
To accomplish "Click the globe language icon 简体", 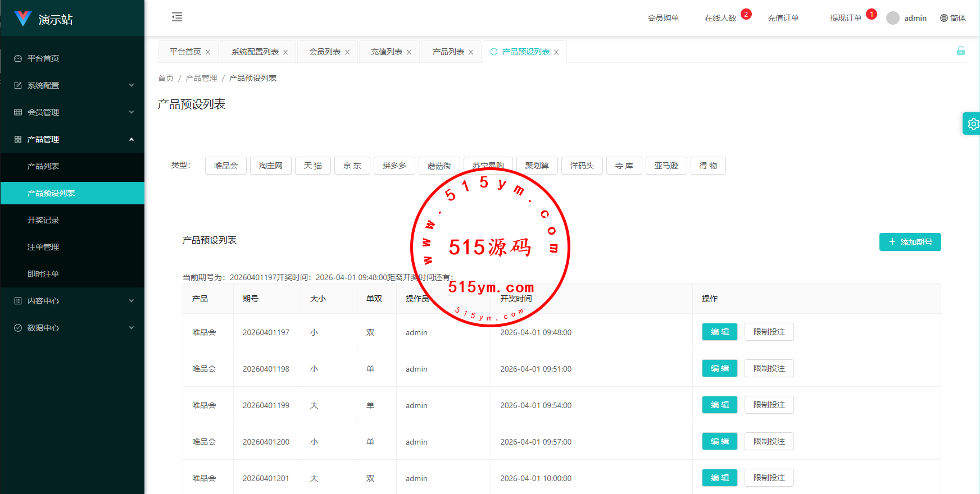I will 944,18.
